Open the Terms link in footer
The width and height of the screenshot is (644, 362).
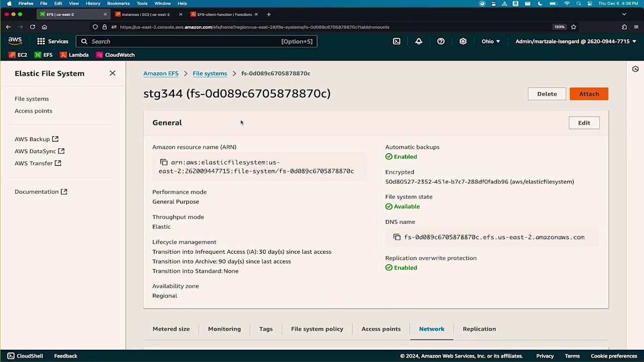[572, 356]
